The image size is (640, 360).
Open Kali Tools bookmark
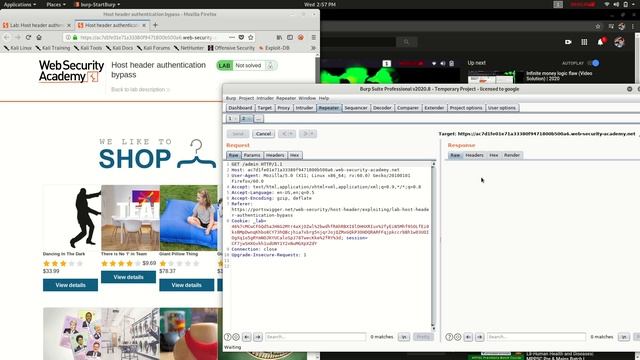click(x=88, y=48)
